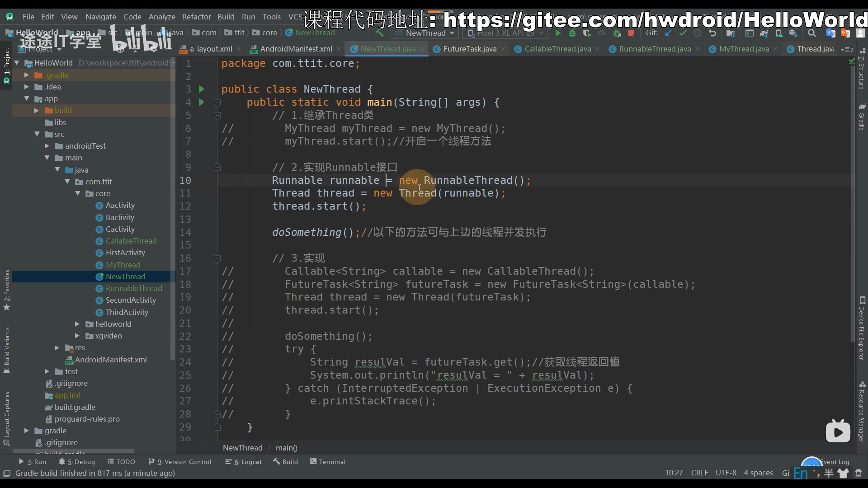Show hidden editor tabs list dropdown

pyautogui.click(x=847, y=49)
